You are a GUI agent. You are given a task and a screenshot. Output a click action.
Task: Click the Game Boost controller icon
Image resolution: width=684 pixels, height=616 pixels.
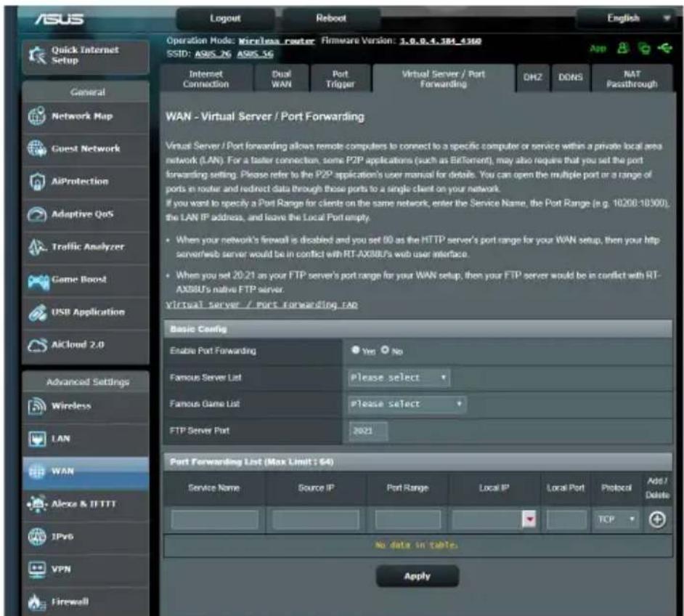pos(38,281)
